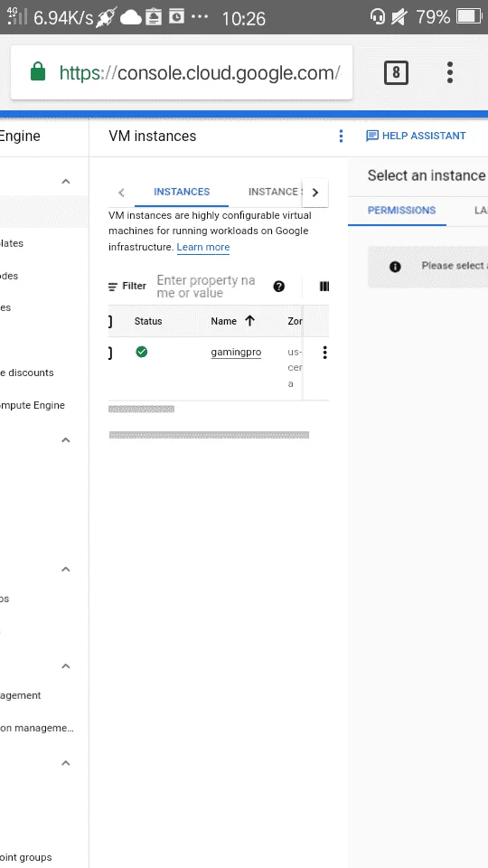Screen dimensions: 488x868
Task: Tap the cloud icon in status bar
Action: [x=130, y=18]
